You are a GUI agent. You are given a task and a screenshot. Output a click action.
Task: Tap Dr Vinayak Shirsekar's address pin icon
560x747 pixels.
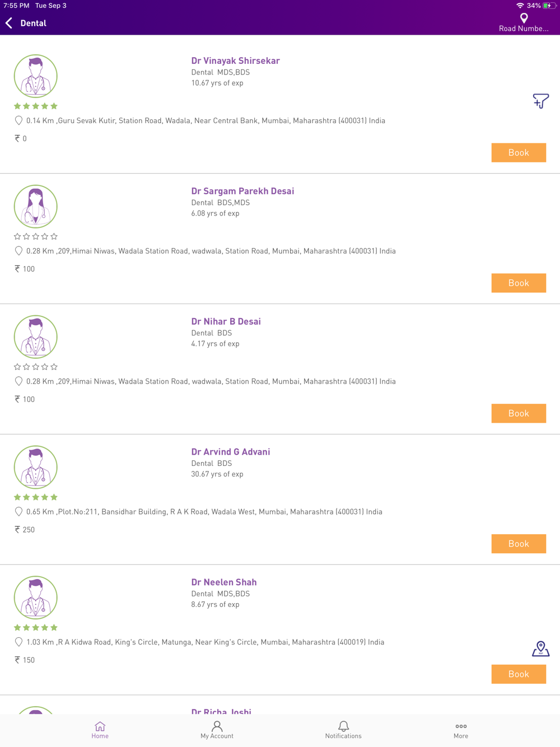coord(18,120)
